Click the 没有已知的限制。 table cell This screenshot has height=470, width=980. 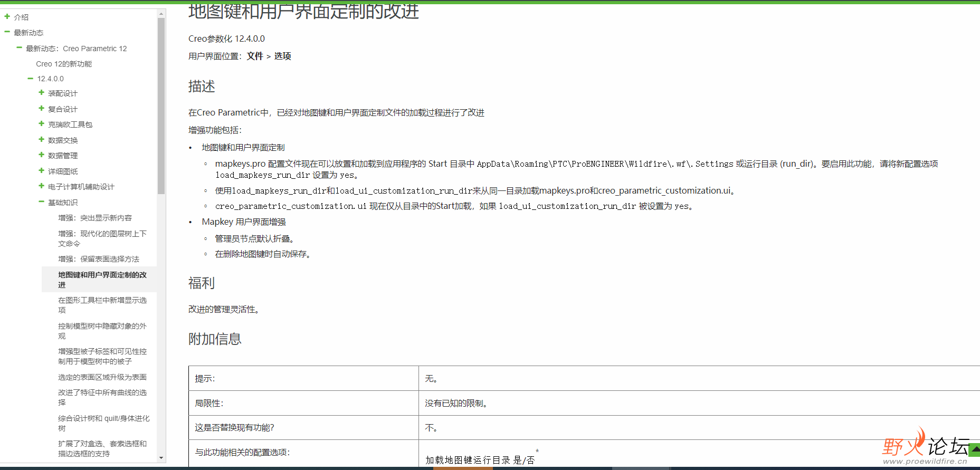tap(699, 403)
